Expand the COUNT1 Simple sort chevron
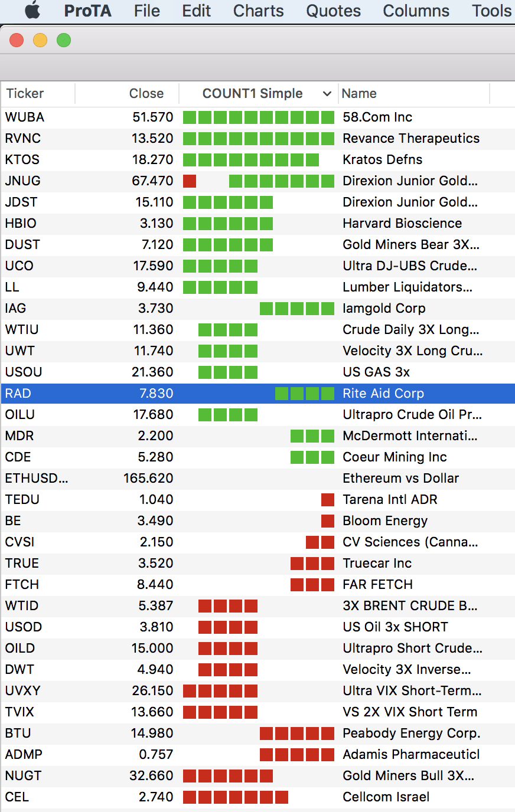The image size is (515, 812). pos(327,94)
